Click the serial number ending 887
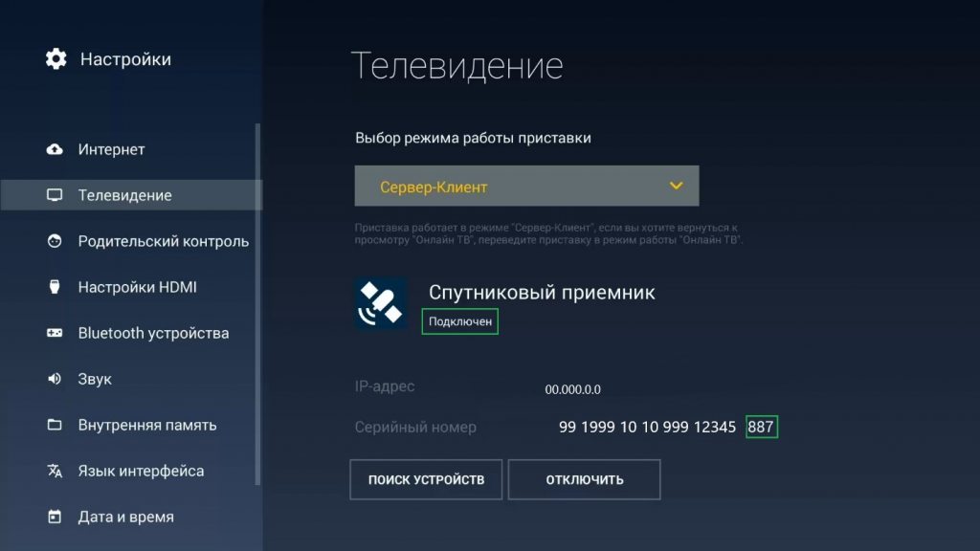The height and width of the screenshot is (551, 980). 761,427
